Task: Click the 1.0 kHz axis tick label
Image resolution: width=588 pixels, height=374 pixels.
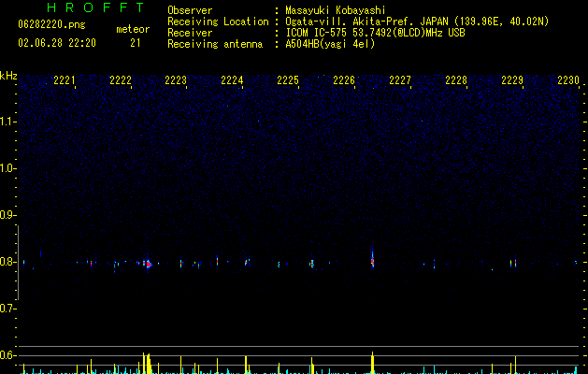Action: tap(8, 168)
